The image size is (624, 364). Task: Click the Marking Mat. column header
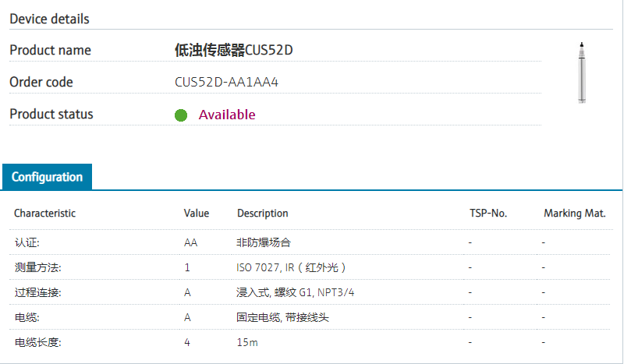click(x=575, y=213)
